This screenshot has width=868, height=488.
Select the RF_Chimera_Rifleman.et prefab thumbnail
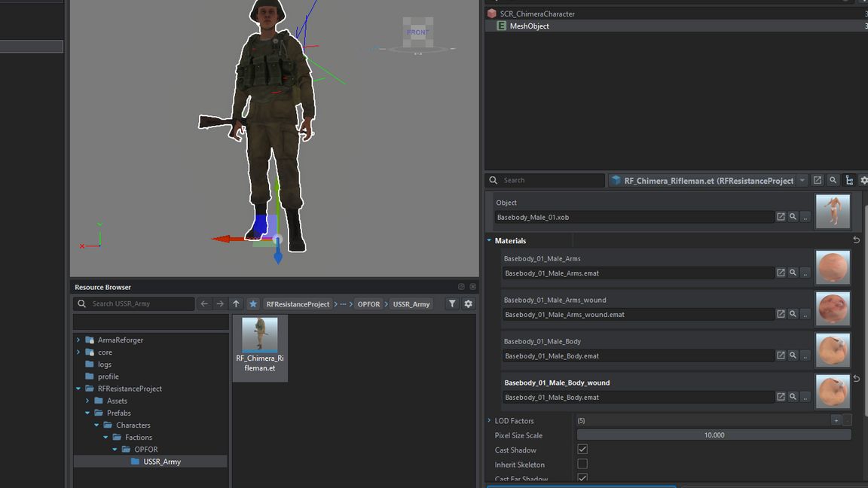click(x=260, y=346)
